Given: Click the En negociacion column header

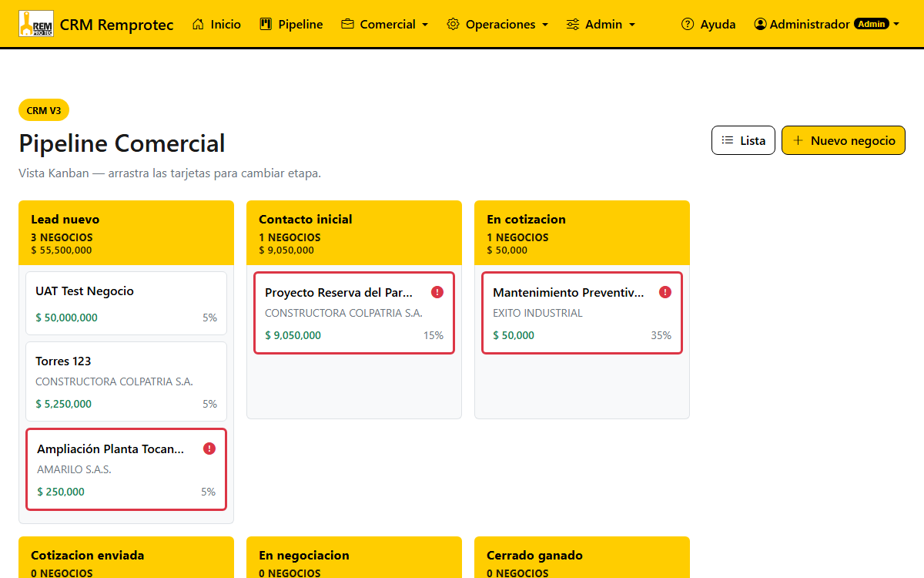Looking at the screenshot, I should pyautogui.click(x=354, y=558).
